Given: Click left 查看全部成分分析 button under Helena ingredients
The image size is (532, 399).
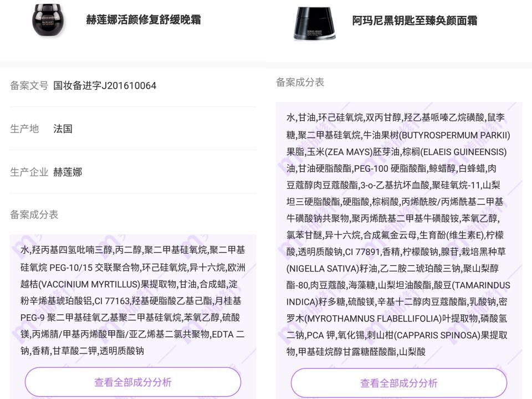Looking at the screenshot, I should [x=133, y=382].
